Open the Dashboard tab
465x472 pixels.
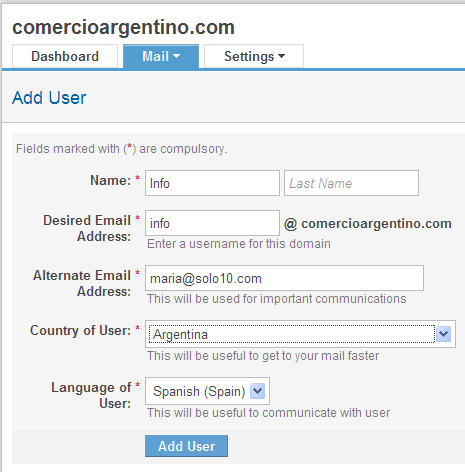click(65, 56)
